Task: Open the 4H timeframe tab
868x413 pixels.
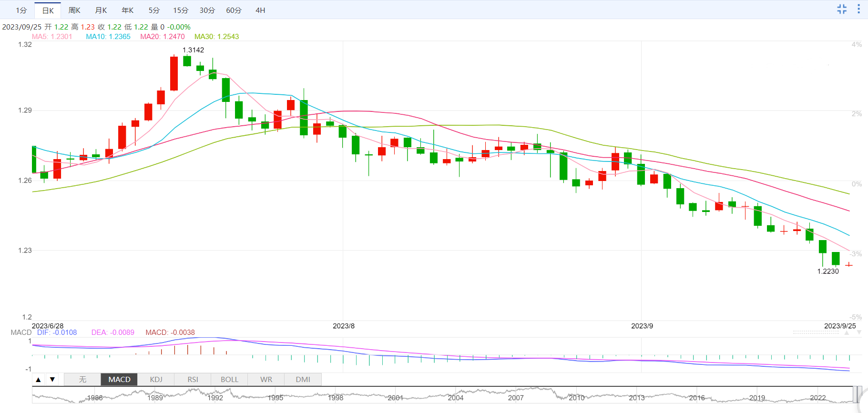Action: (x=260, y=10)
